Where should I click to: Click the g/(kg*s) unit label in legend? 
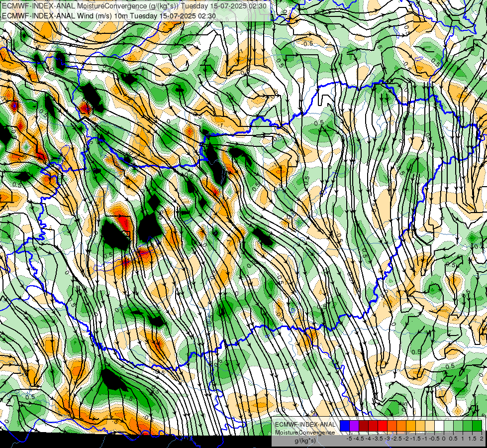(305, 441)
